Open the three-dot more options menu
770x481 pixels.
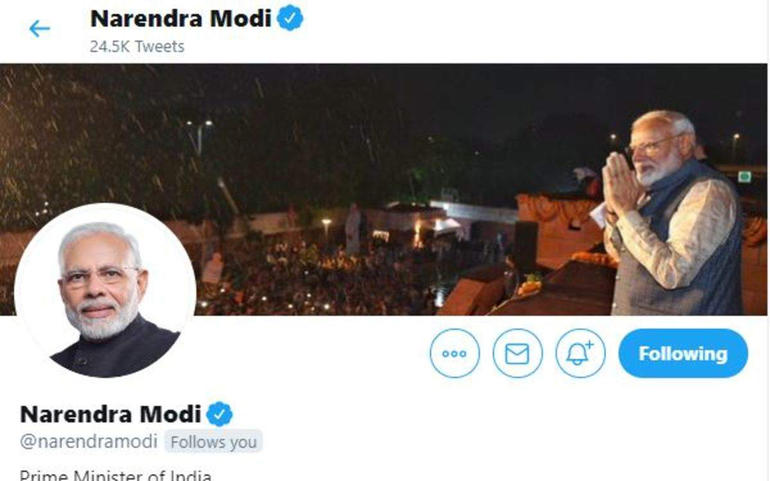pos(454,354)
